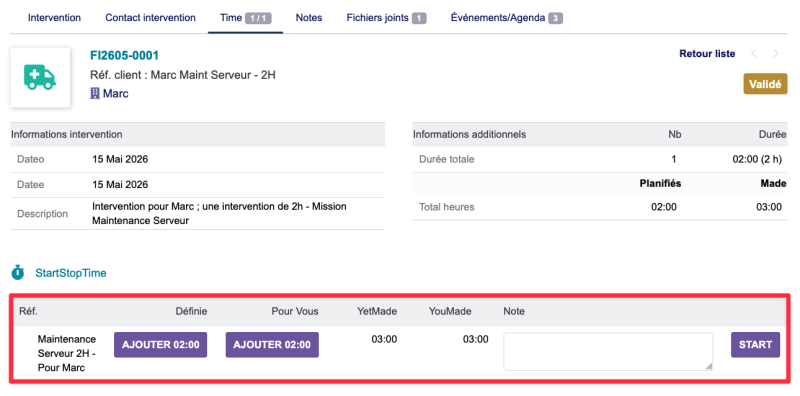Click the Nb value 1
Screen dimensions: 800x396
pos(674,159)
